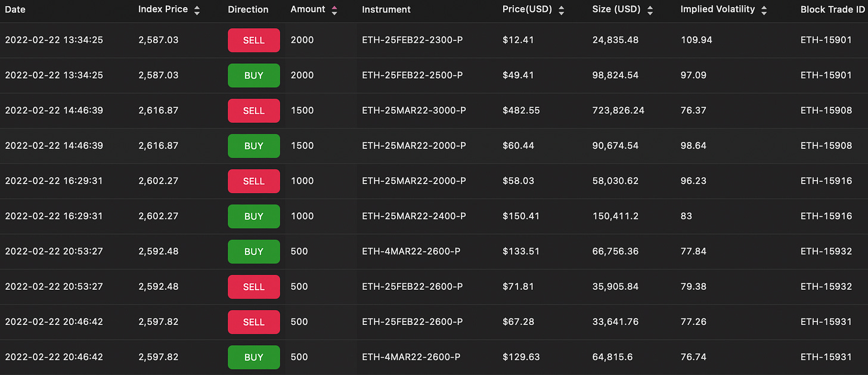Click implied volatility value 79.38
Screen dimensions: 868x375
tap(693, 286)
